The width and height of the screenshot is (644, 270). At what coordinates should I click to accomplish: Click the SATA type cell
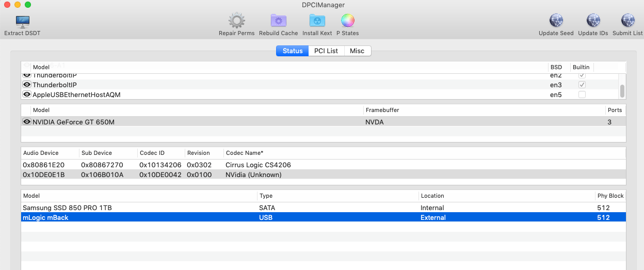coord(267,208)
